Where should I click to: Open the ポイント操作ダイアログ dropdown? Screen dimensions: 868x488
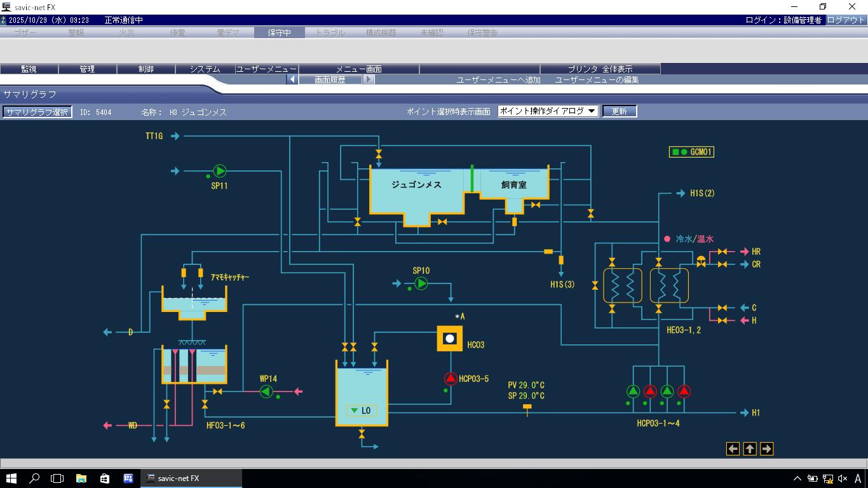[x=548, y=111]
